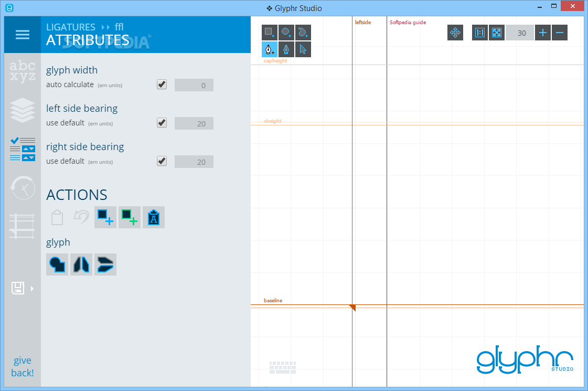Minimize the Glyphr Studio window

tap(540, 6)
